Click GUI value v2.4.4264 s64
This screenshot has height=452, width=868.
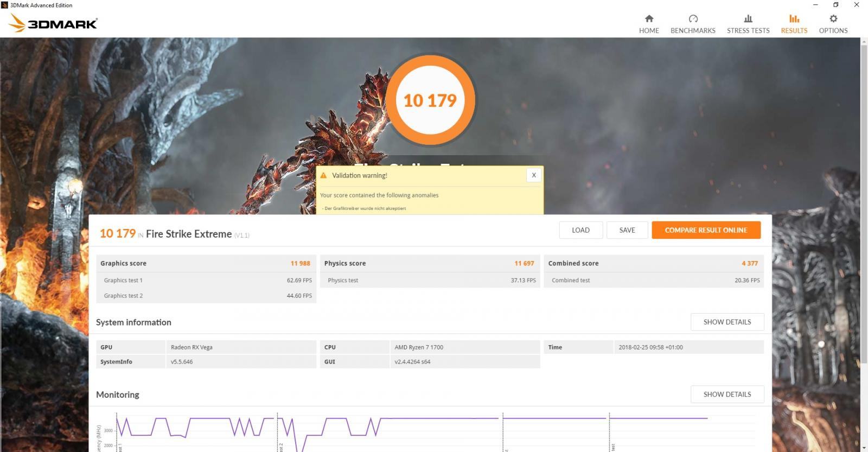pos(412,362)
